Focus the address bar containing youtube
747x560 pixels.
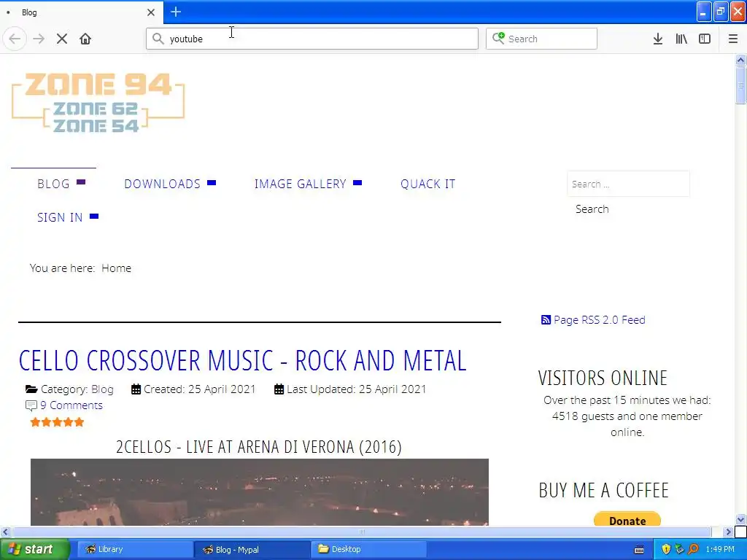(x=312, y=39)
